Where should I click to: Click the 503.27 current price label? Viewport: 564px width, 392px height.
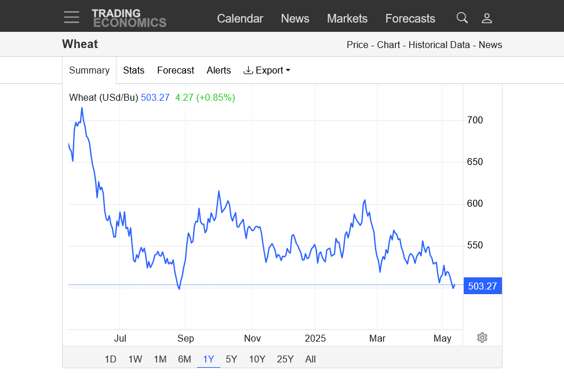point(482,286)
